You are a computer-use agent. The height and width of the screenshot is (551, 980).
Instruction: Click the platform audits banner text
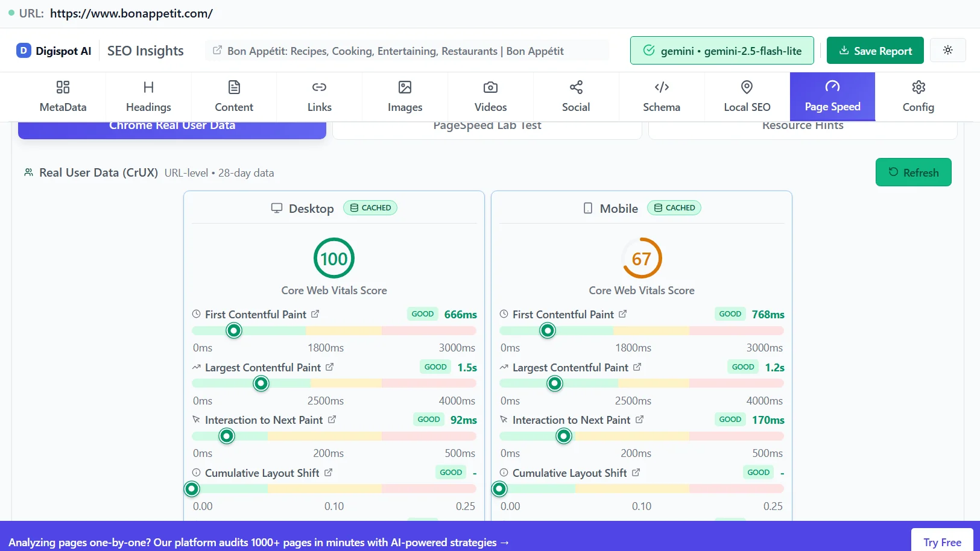[259, 543]
